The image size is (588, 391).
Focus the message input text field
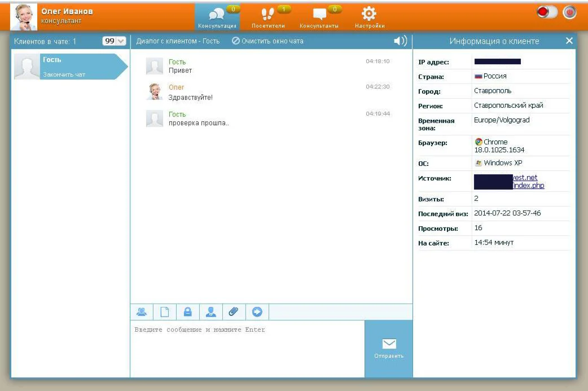[x=247, y=348]
